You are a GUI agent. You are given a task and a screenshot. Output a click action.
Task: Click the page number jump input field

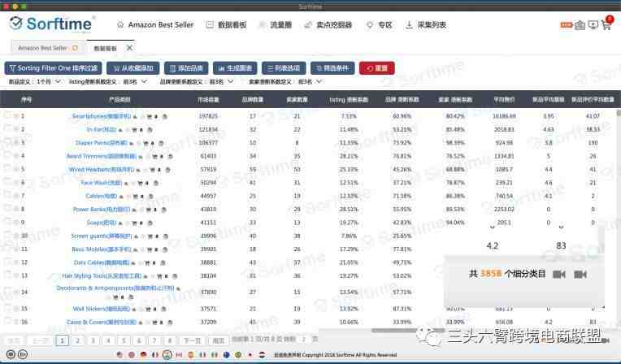tap(303, 340)
